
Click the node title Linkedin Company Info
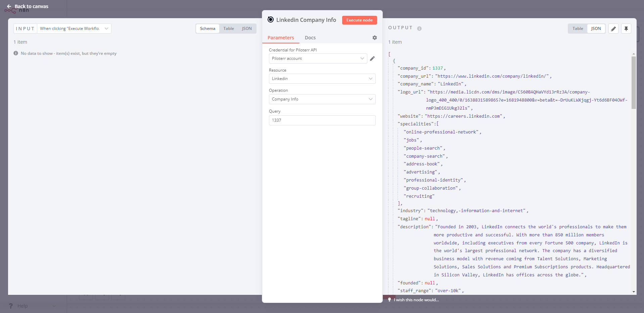(306, 20)
